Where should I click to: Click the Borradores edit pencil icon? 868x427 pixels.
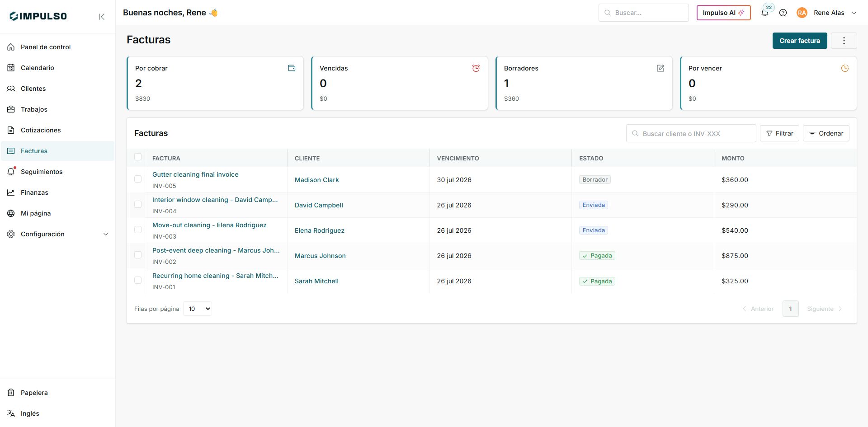pyautogui.click(x=660, y=68)
